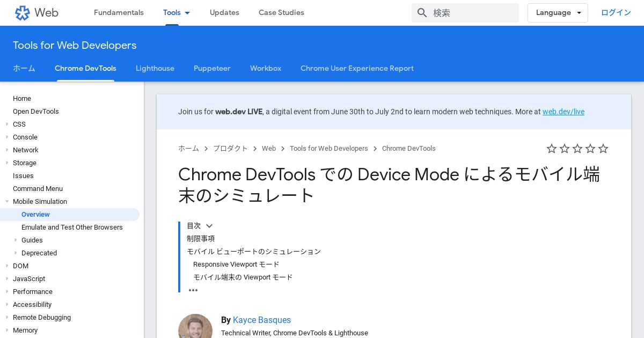Image resolution: width=644 pixels, height=338 pixels.
Task: Click the Web logo icon
Action: pyautogui.click(x=23, y=13)
